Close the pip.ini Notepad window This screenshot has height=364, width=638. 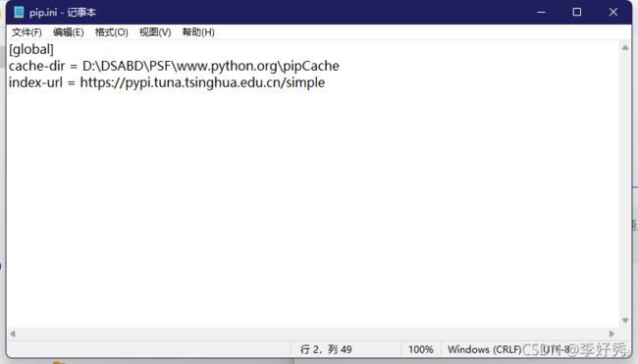(613, 12)
